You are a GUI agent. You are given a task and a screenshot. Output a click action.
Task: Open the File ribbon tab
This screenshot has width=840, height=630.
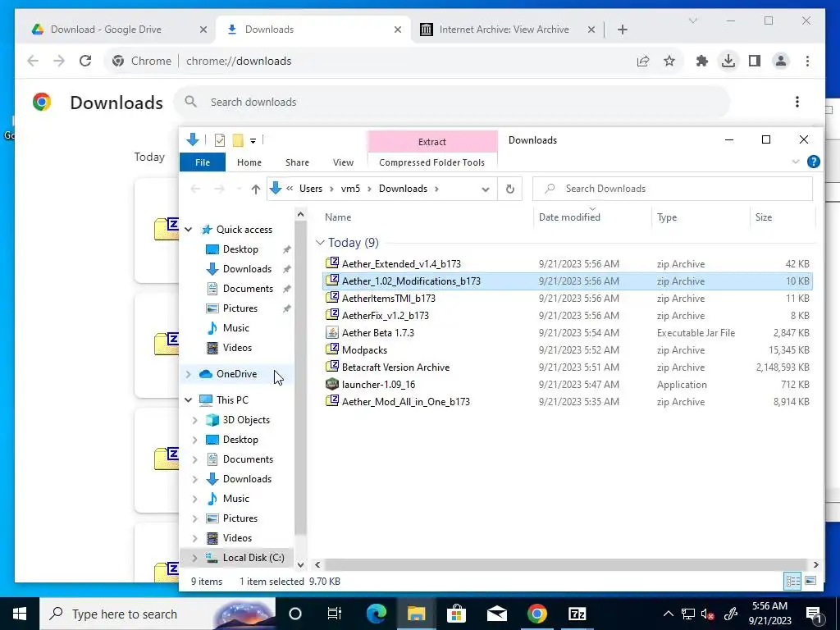tap(203, 162)
